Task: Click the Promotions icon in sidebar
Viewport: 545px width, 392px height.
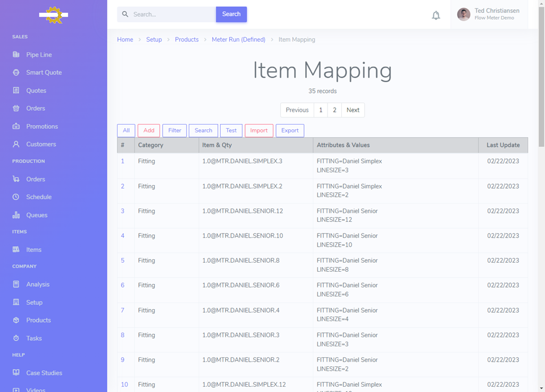Action: (16, 127)
